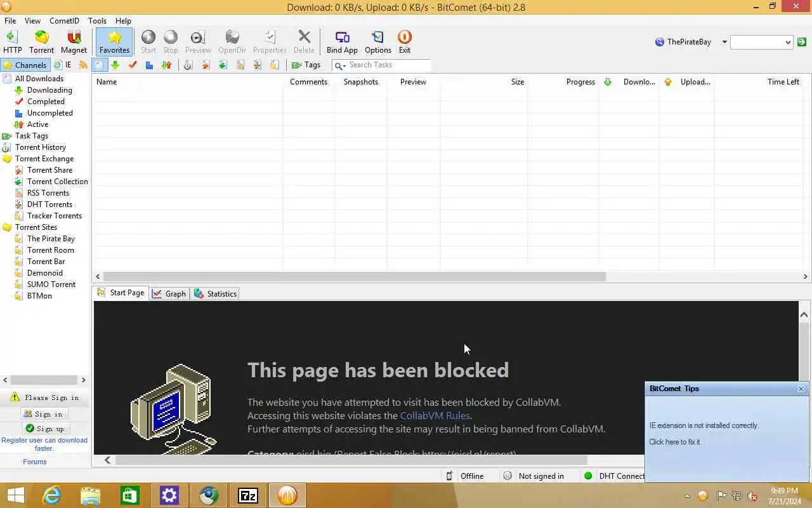Click the Start task toolbar icon
This screenshot has width=812, height=508.
pyautogui.click(x=148, y=42)
